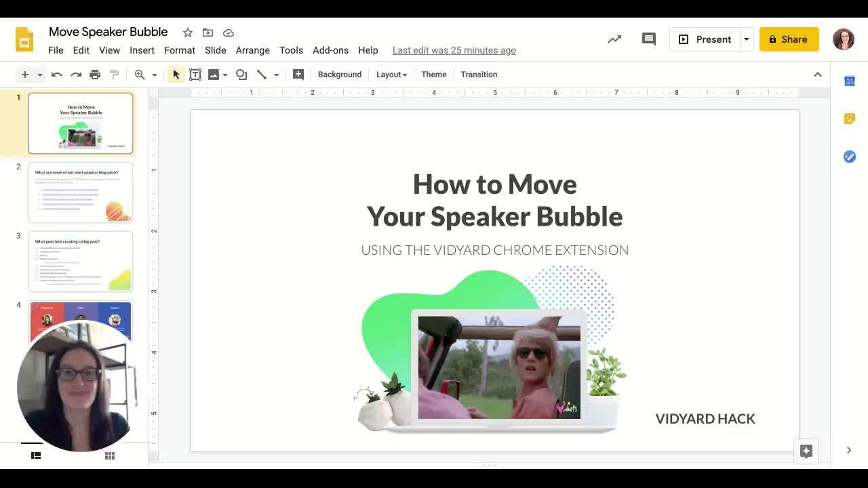Open the Format menu
Image resolution: width=868 pixels, height=488 pixels.
click(180, 50)
